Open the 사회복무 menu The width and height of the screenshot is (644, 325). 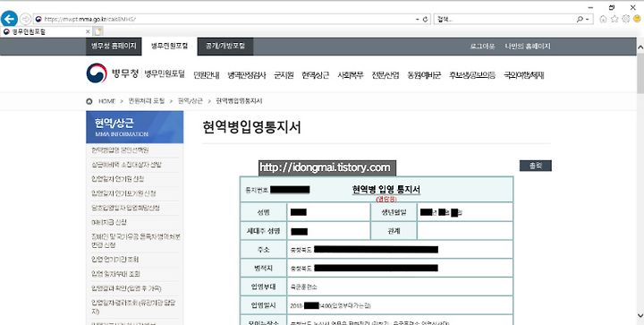click(351, 75)
